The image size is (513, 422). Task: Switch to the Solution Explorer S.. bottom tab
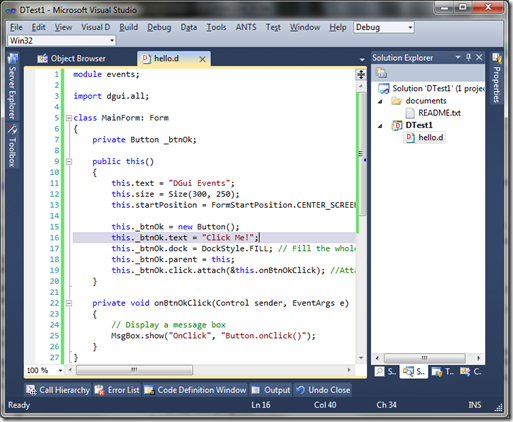click(x=414, y=371)
